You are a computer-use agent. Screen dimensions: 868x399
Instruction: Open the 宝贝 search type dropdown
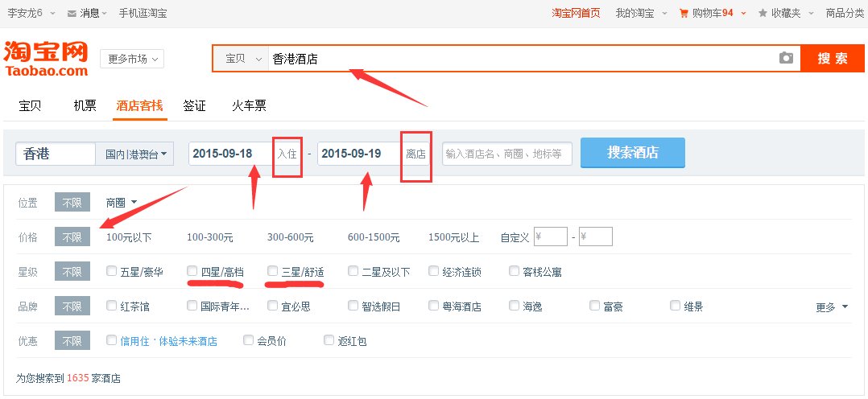click(242, 59)
